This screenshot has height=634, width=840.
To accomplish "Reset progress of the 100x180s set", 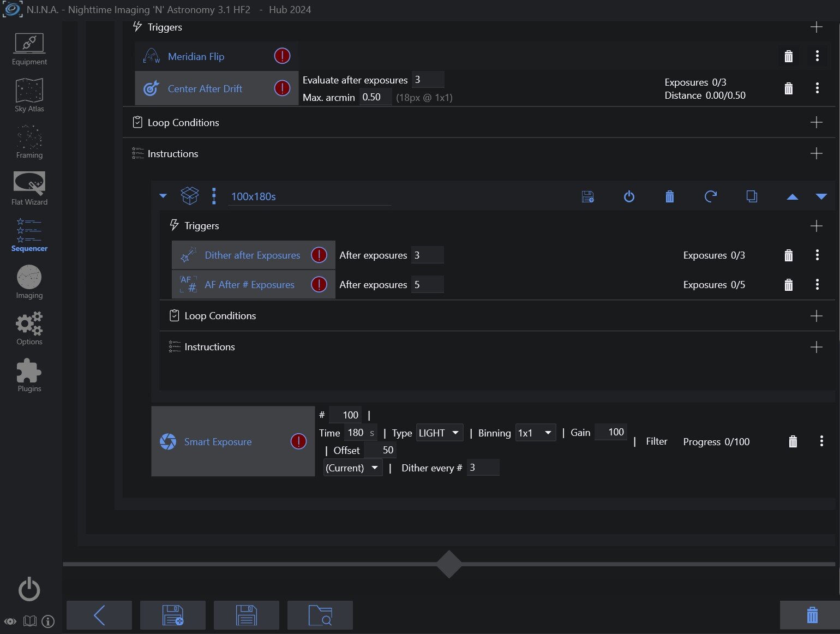I will pos(711,196).
